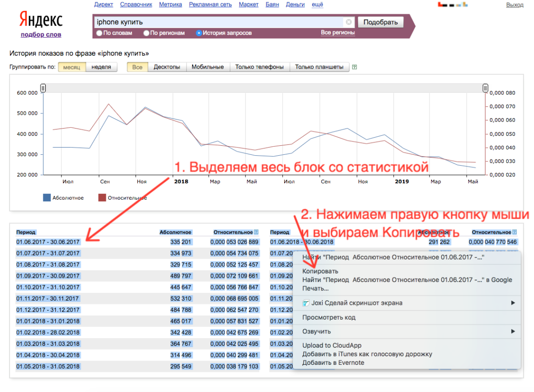Screen dimensions: 534x392
Task: Clear the search field with the X icon
Action: (349, 22)
